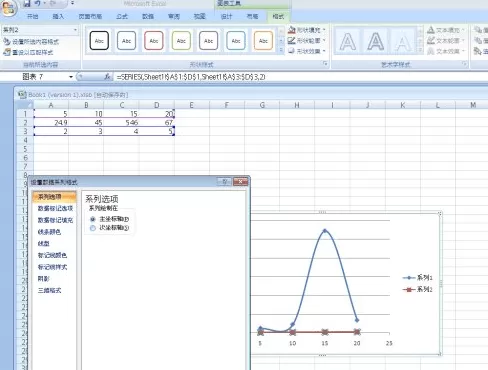Apply the red outline Abc shape style
Screen dimensions: 488x370
coord(154,41)
